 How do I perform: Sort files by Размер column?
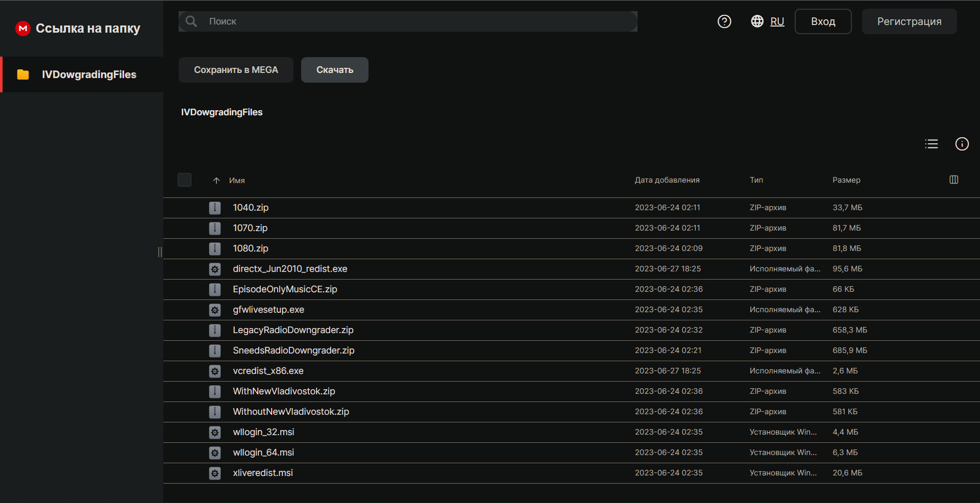[x=846, y=180]
